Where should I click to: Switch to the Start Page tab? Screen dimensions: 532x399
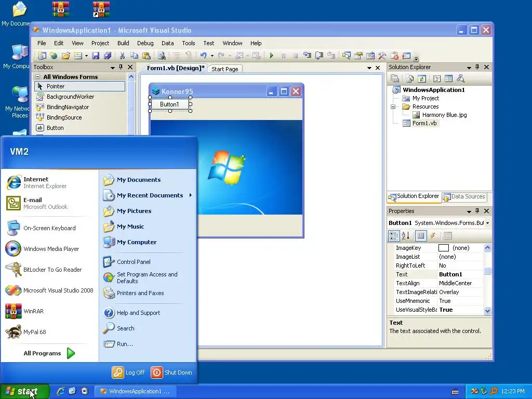(x=224, y=69)
